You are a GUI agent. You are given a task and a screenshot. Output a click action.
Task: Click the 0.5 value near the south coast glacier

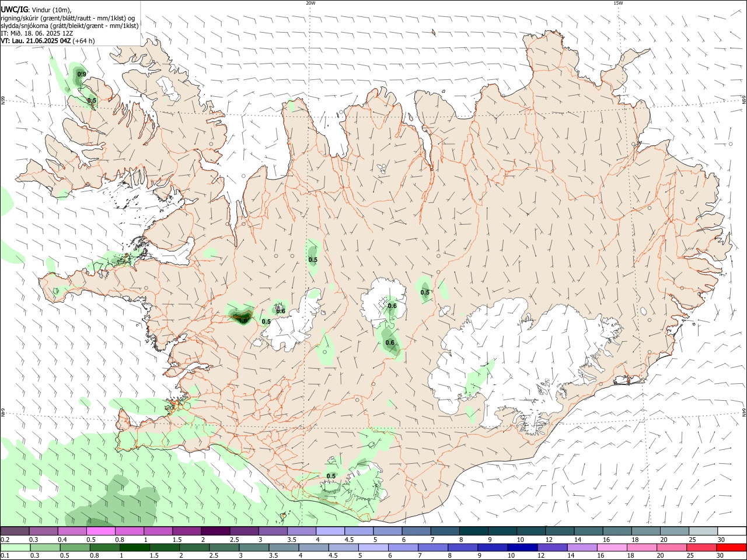coord(331,476)
